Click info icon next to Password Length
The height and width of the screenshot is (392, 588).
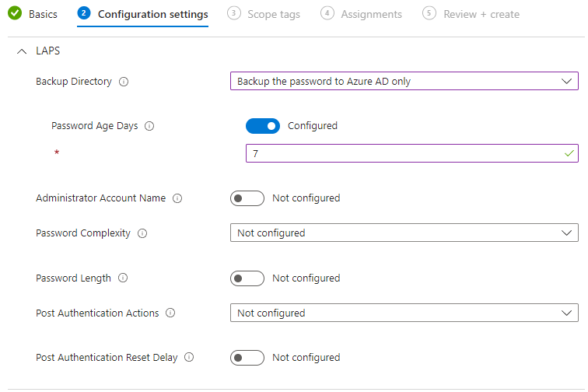(x=123, y=278)
